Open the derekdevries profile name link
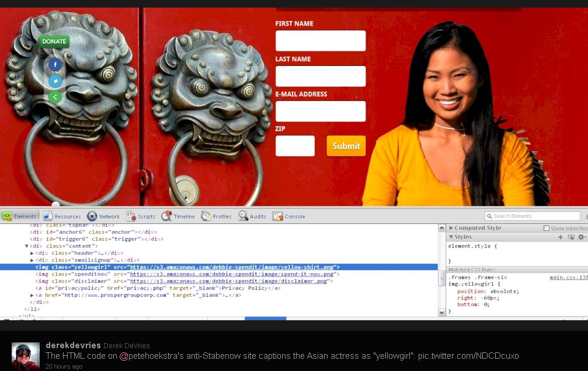 click(73, 345)
